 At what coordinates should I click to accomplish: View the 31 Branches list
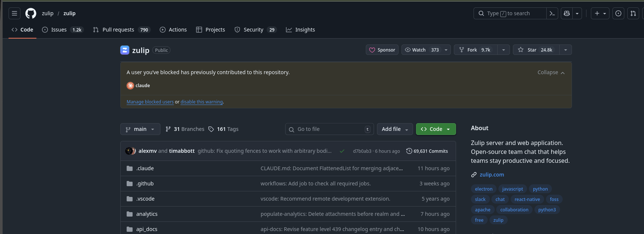tap(185, 129)
